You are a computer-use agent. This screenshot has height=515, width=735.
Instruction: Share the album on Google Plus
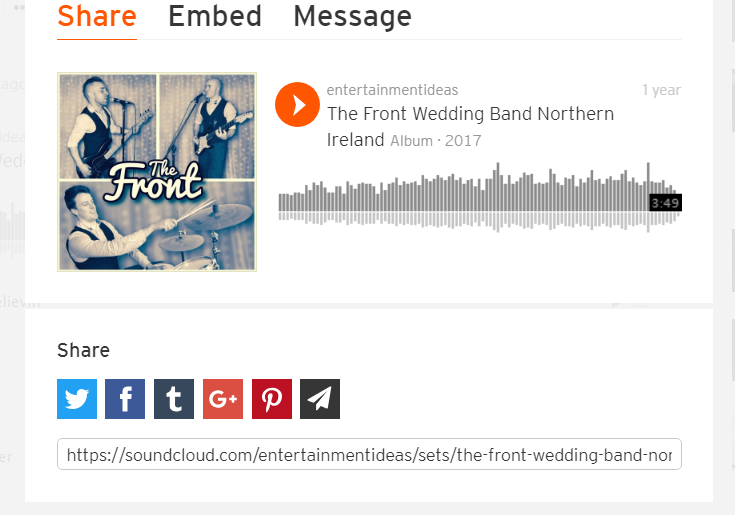coord(223,399)
